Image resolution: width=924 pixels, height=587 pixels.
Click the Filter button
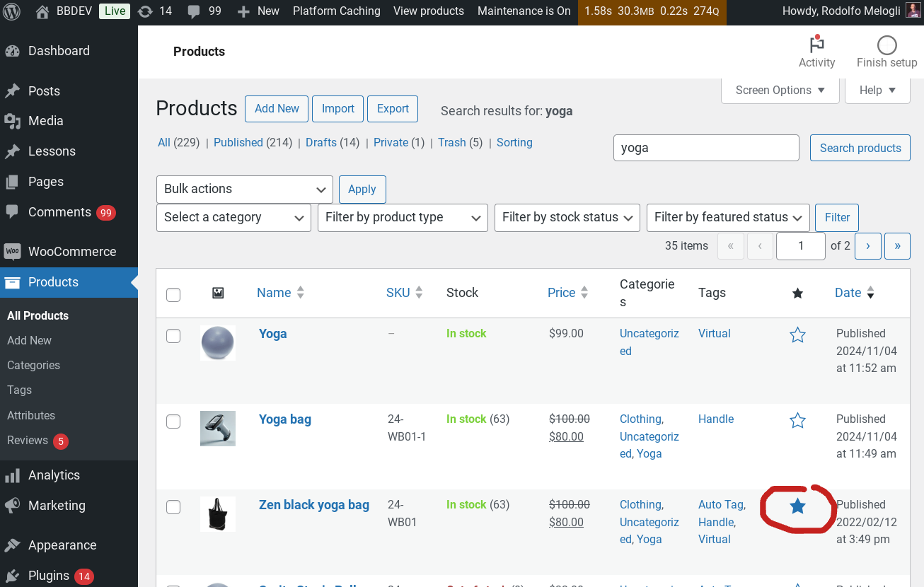[x=837, y=217]
